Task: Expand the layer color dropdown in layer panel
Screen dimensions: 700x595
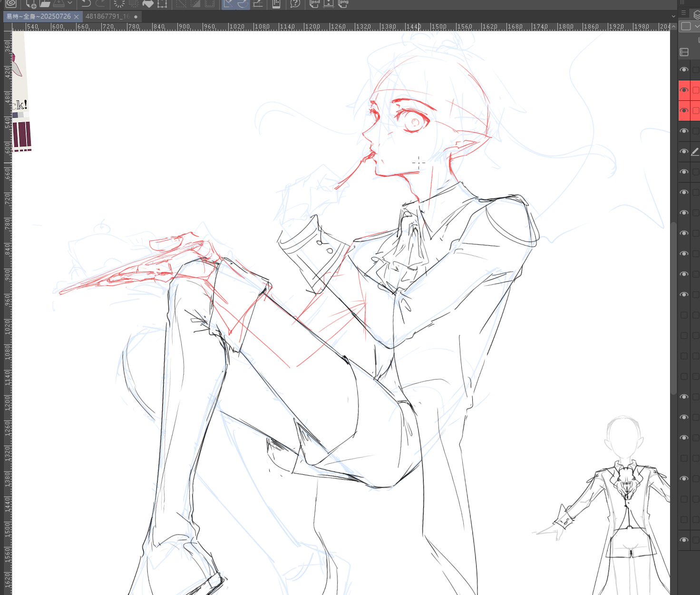Action: point(697,26)
